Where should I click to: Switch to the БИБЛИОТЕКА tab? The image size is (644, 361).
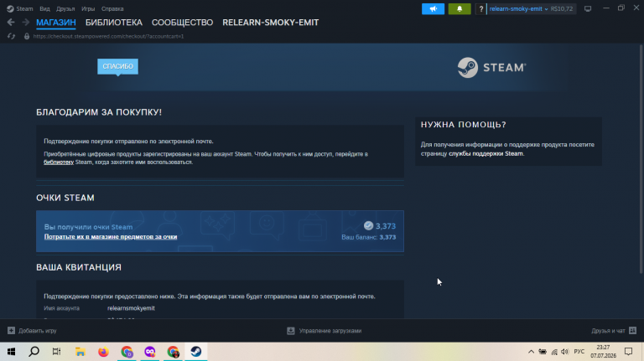pos(114,23)
